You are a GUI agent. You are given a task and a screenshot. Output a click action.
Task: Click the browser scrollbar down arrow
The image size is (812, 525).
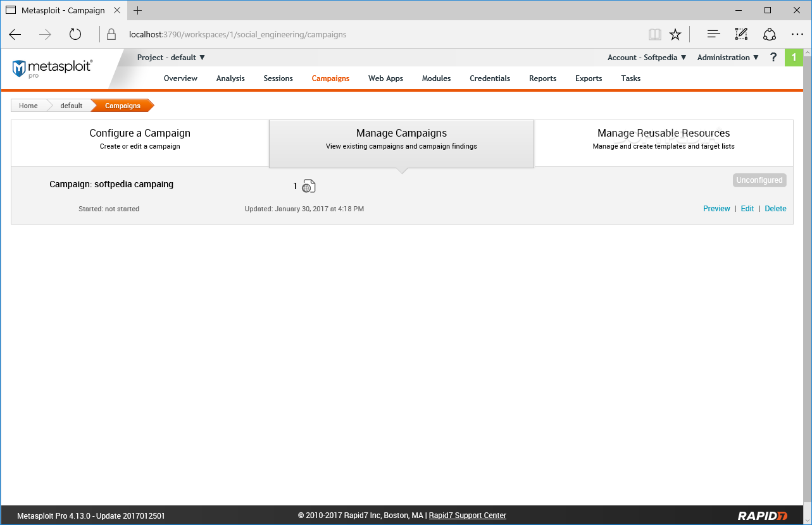pos(808,519)
